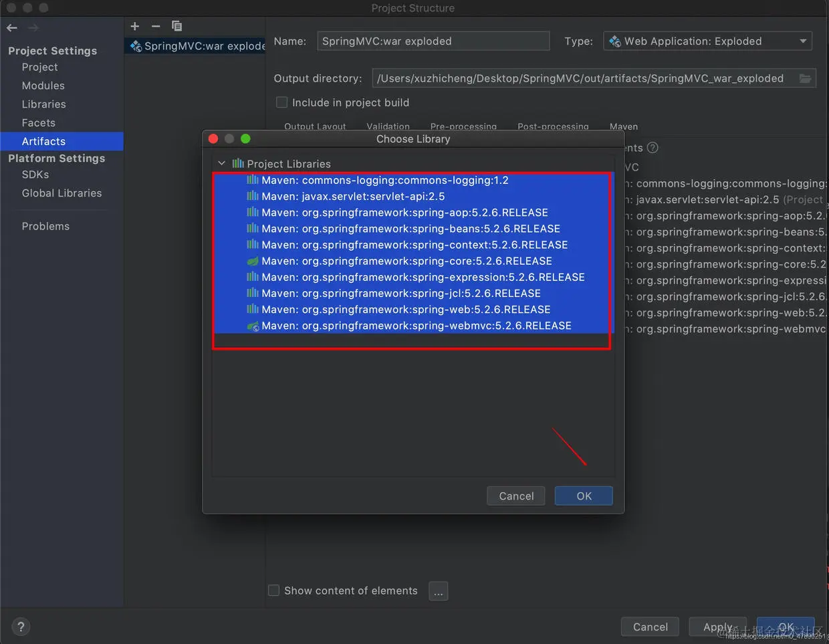Click Cancel in Project Structure window
The height and width of the screenshot is (644, 829).
[650, 627]
